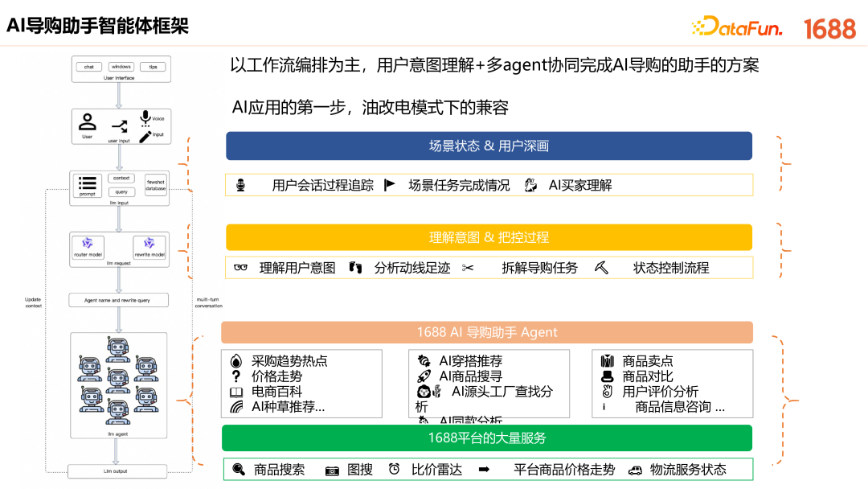Click the tips box in User interface
This screenshot has width=868, height=489.
(x=154, y=67)
